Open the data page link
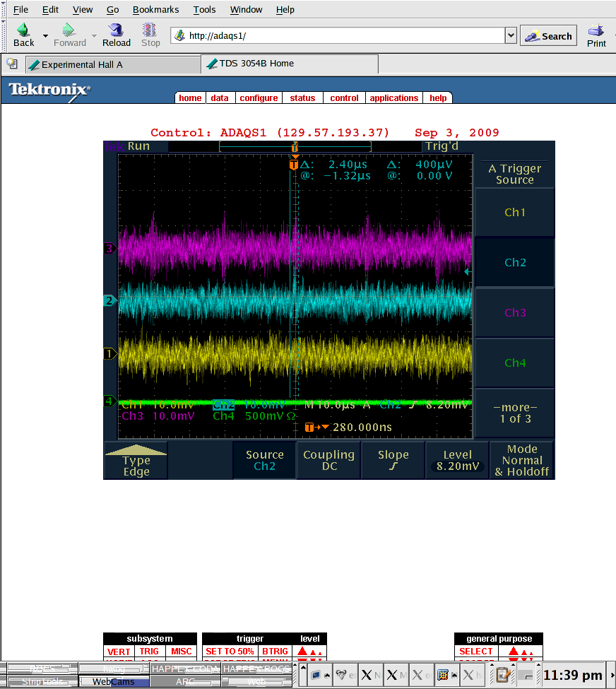Viewport: 616px width, 689px height. [x=220, y=98]
